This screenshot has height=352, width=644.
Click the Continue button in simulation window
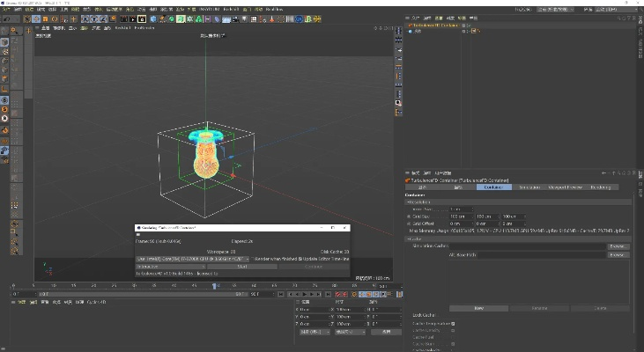(x=314, y=267)
